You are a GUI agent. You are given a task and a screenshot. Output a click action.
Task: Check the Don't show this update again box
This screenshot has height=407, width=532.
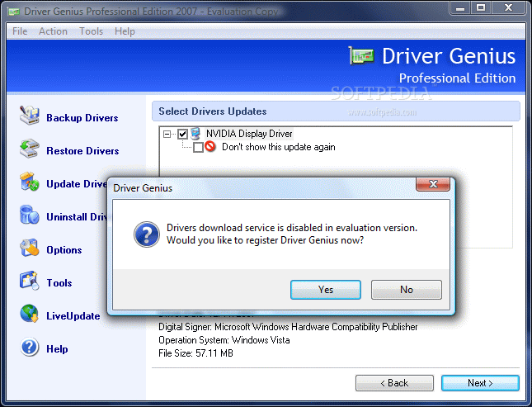(198, 147)
